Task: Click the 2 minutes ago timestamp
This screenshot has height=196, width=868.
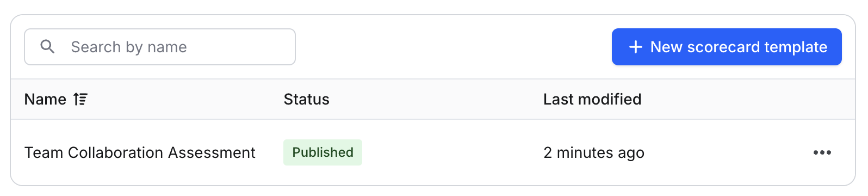Action: click(x=594, y=152)
